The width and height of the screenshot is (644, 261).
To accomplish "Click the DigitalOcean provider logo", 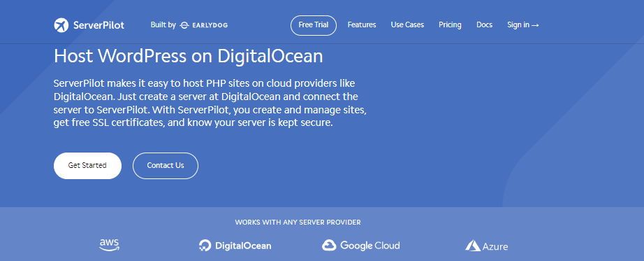I will click(x=235, y=246).
